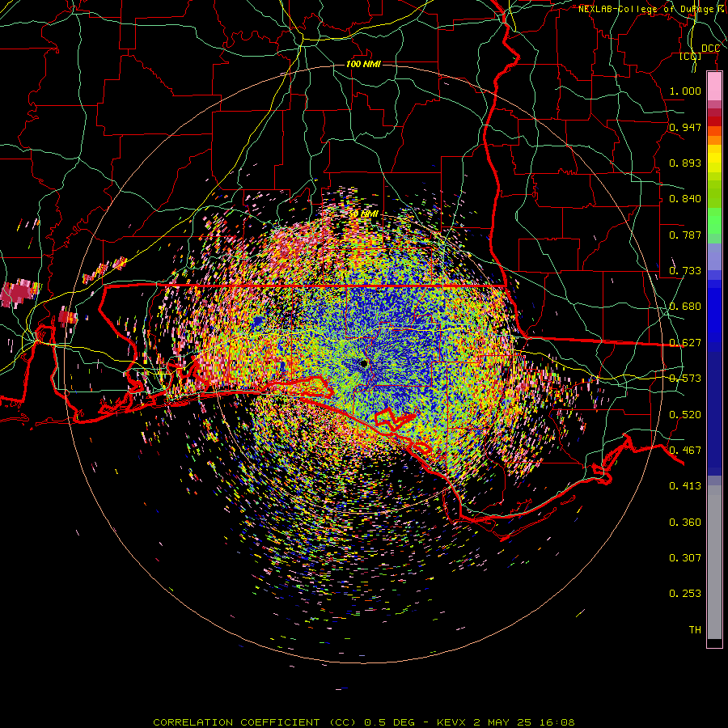Click the 1.000 legend value
The width and height of the screenshot is (728, 728).
coord(685,91)
